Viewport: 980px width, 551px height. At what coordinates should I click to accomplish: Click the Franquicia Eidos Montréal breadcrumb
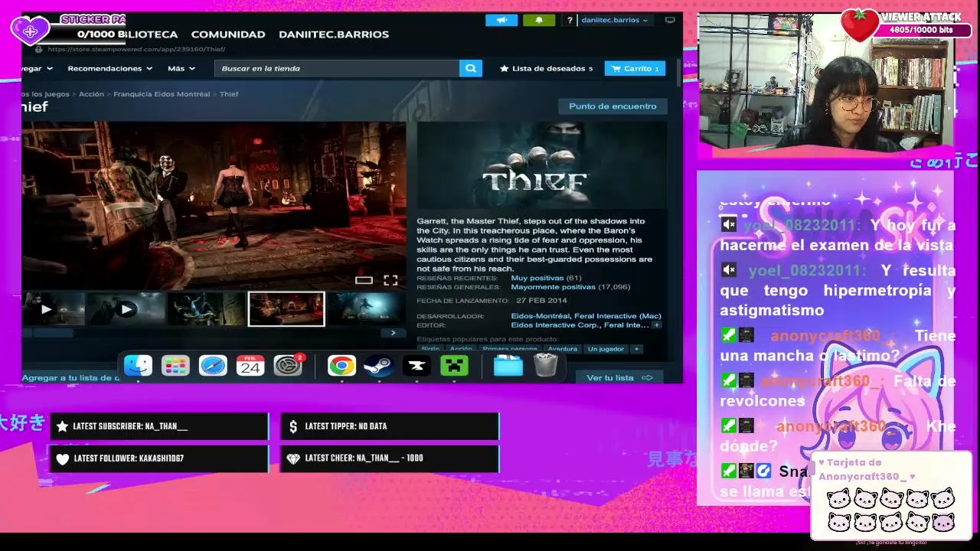(x=162, y=94)
